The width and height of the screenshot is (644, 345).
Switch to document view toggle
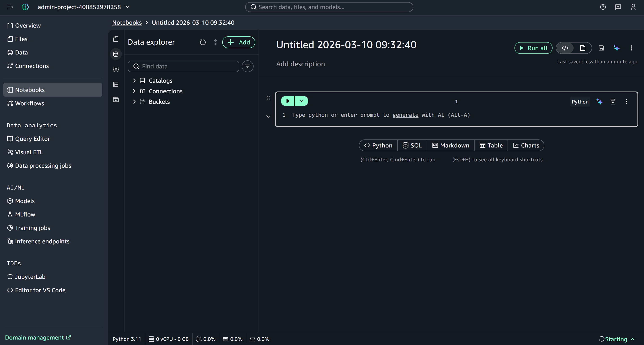tap(583, 48)
